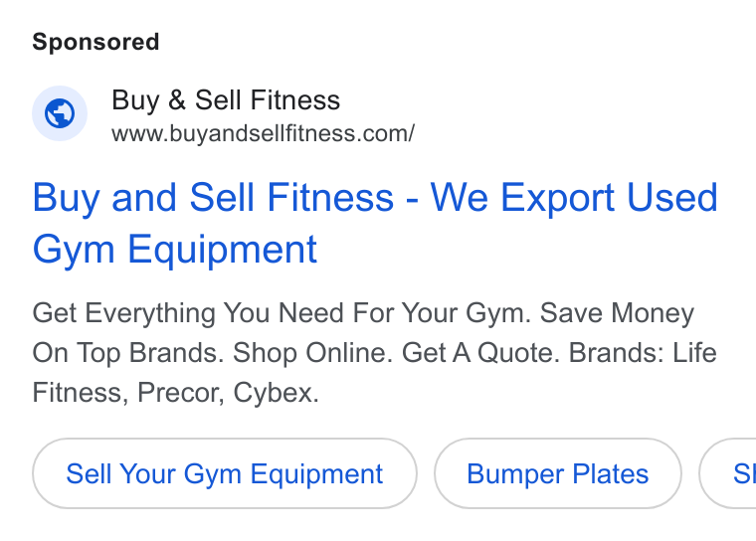Image resolution: width=756 pixels, height=541 pixels.
Task: Click "We Export Used" in the blue headline
Action: pos(574,198)
